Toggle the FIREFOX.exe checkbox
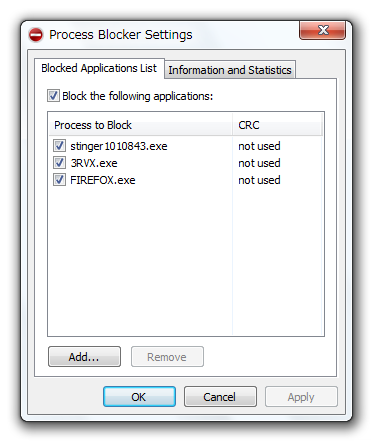Image resolution: width=376 pixels, height=446 pixels. [x=59, y=180]
